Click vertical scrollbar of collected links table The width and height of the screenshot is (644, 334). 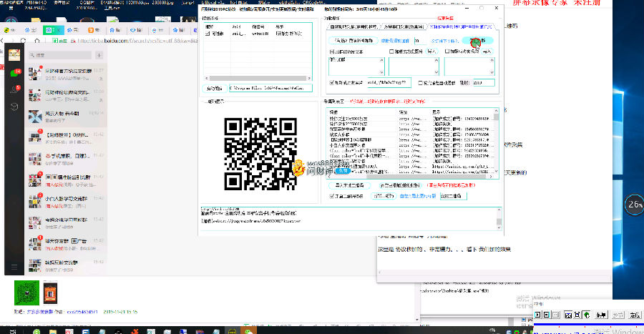[496, 140]
